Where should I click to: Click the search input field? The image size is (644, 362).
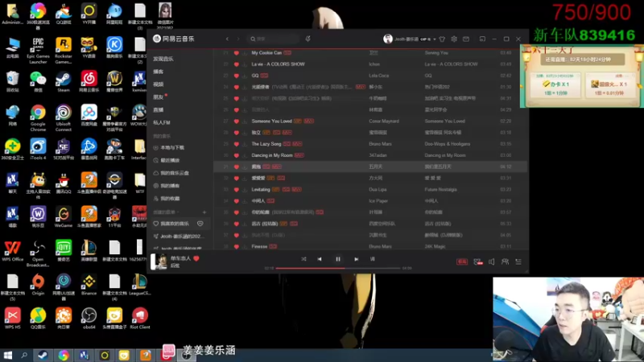(x=274, y=39)
